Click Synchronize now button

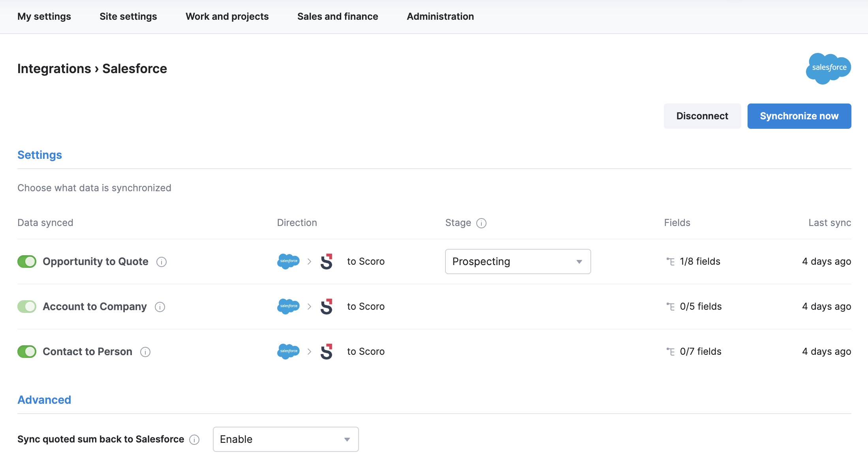pyautogui.click(x=799, y=116)
